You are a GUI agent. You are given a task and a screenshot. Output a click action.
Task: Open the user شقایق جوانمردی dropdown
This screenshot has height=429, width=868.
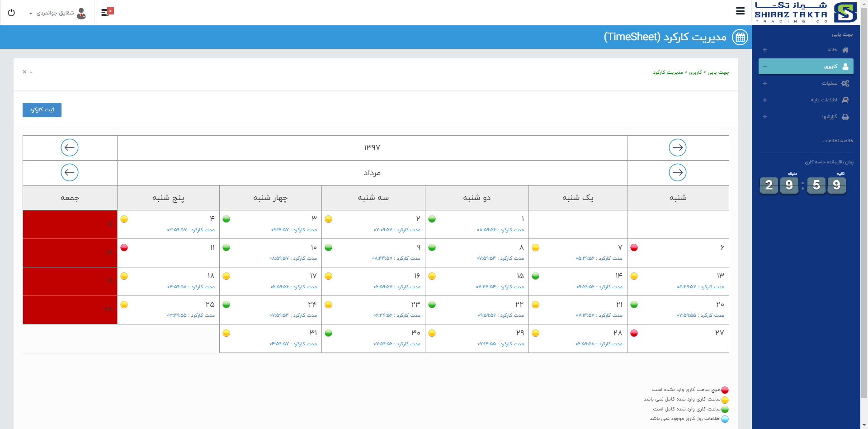tap(57, 13)
